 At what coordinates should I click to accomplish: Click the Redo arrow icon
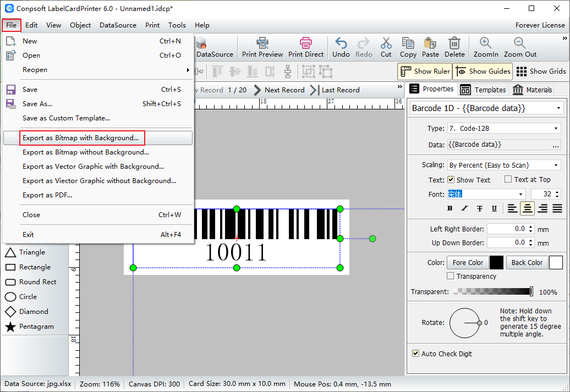(364, 43)
